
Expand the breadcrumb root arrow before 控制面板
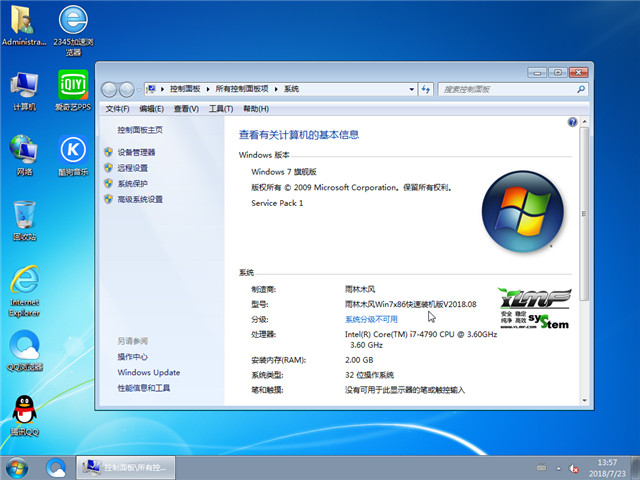162,89
